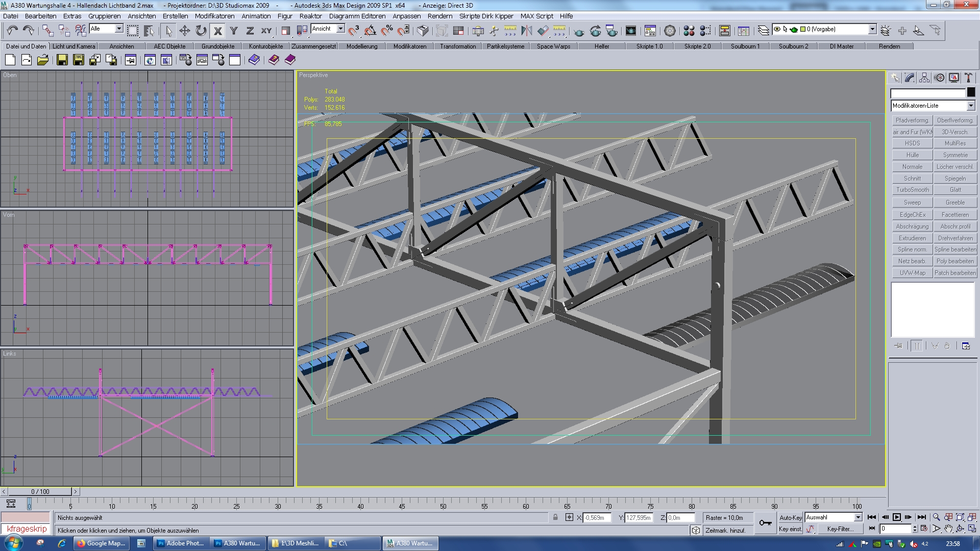Click the object color swatch in the modify panel
The image size is (980, 551).
pos(971,92)
